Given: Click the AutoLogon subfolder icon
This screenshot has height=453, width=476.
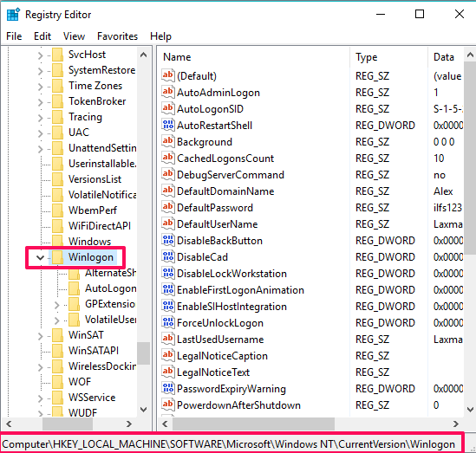Looking at the screenshot, I should point(74,288).
